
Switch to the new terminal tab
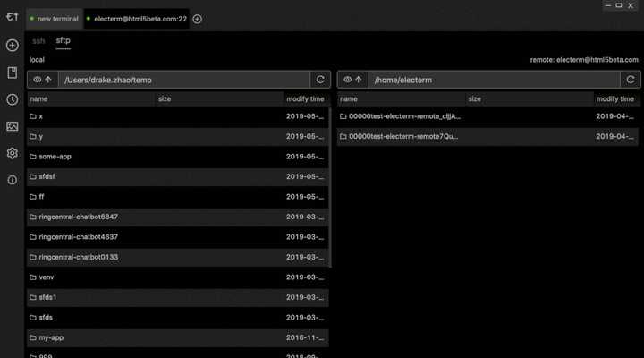[55, 19]
